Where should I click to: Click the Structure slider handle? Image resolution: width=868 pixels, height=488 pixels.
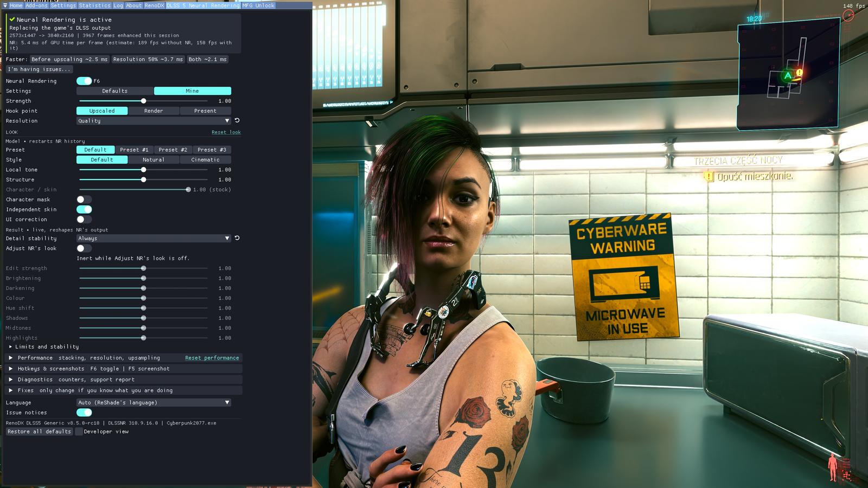pyautogui.click(x=144, y=179)
